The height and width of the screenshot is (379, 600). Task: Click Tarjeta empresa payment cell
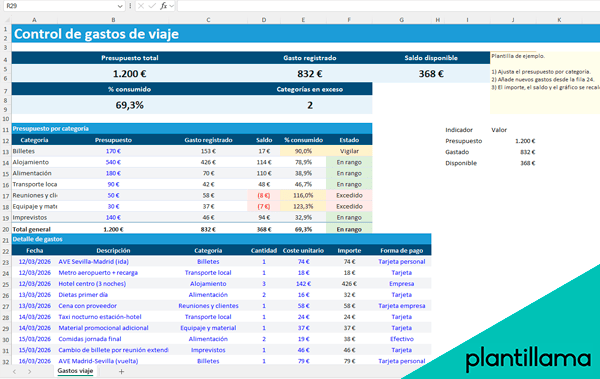(401, 306)
